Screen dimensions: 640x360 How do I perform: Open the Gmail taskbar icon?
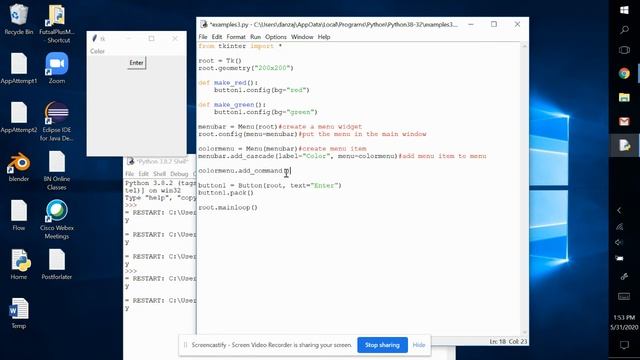[624, 121]
